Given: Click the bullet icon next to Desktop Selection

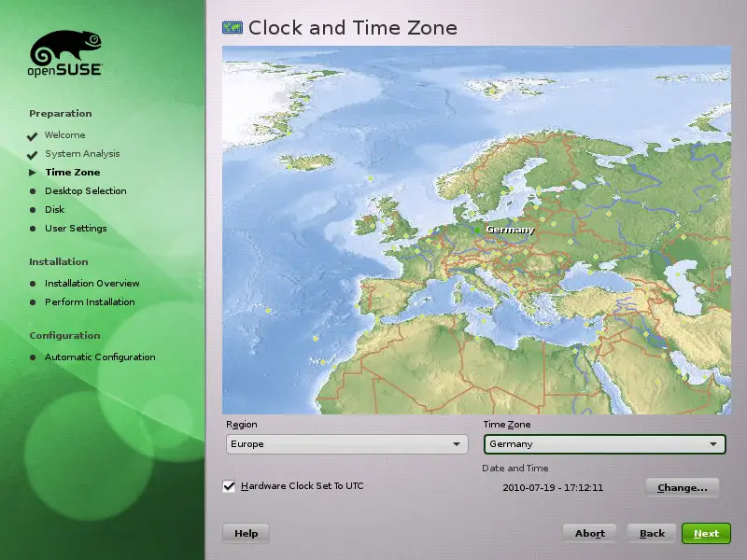Looking at the screenshot, I should pos(33,191).
